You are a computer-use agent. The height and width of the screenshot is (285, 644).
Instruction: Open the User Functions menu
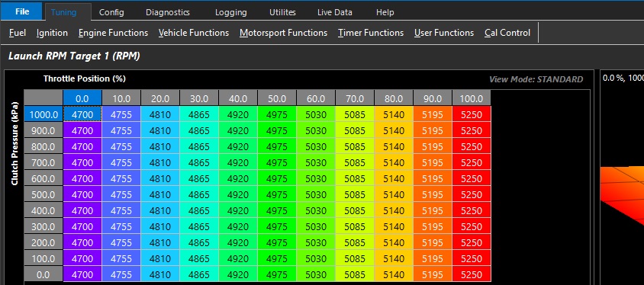tap(444, 33)
